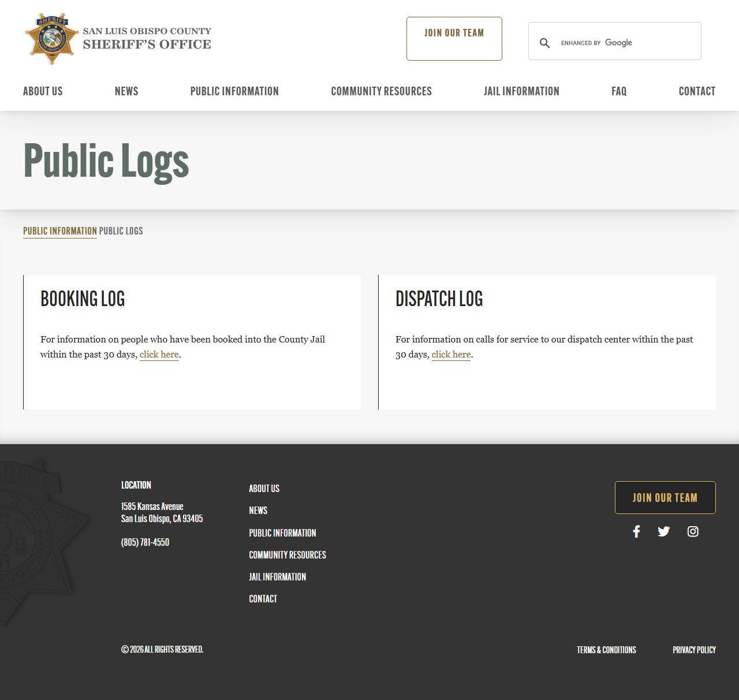Open the About Us top menu
The image size is (739, 700).
pos(43,91)
